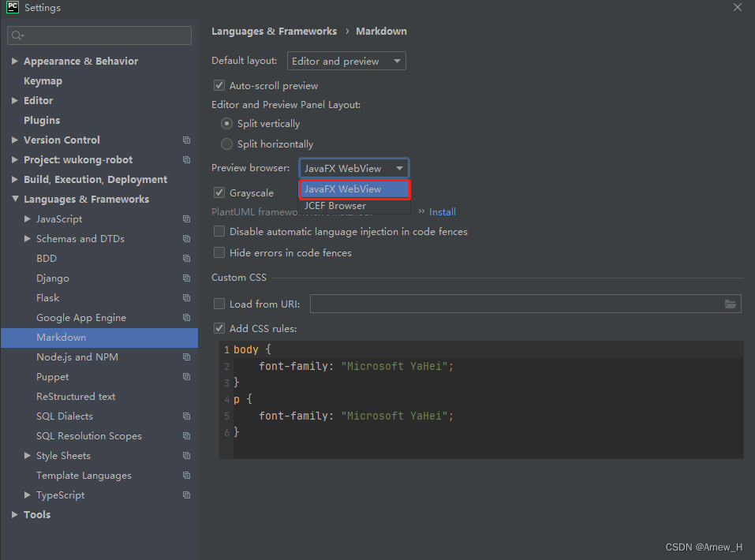
Task: Click the scope icon next to Schemas and DTDs
Action: click(x=186, y=238)
